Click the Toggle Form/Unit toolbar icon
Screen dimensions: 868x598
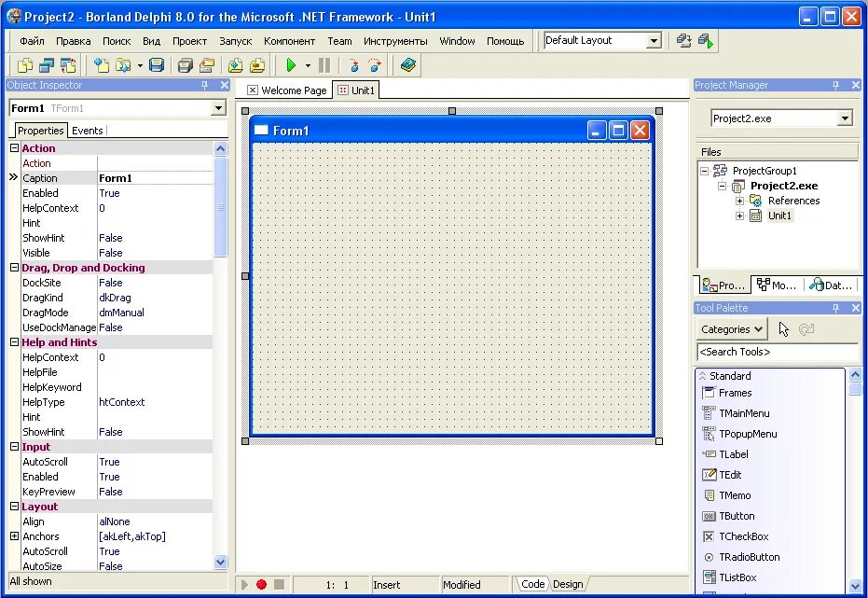68,65
